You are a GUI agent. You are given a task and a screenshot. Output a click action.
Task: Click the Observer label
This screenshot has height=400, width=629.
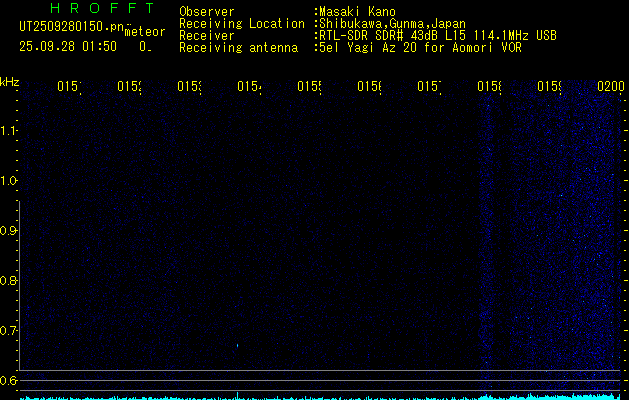[x=207, y=12]
